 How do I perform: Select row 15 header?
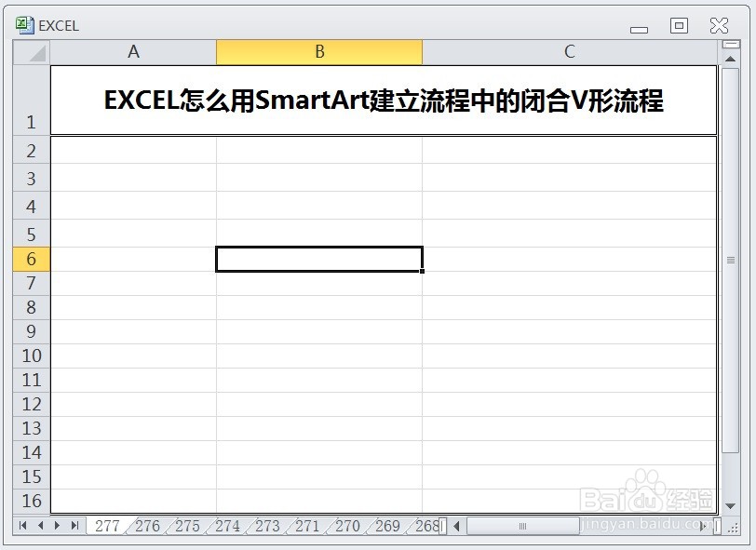[32, 476]
